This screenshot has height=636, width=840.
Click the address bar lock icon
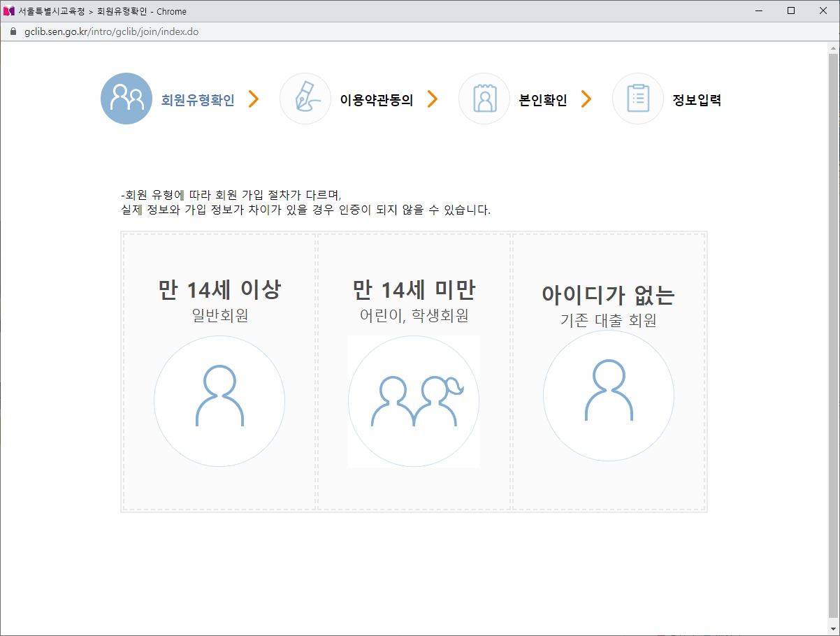[x=12, y=32]
